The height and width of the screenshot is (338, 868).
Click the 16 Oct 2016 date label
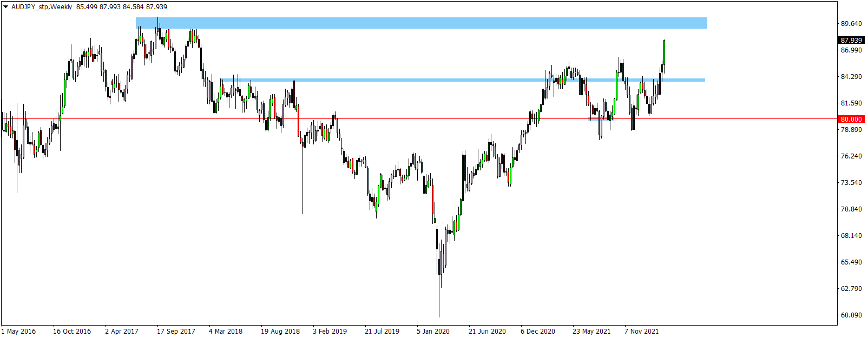pos(72,331)
